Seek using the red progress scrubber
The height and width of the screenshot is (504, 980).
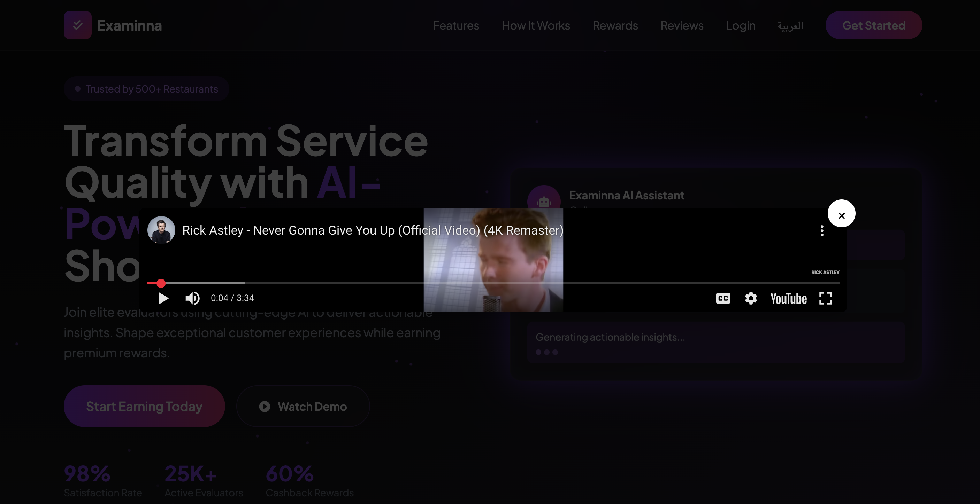pos(161,283)
